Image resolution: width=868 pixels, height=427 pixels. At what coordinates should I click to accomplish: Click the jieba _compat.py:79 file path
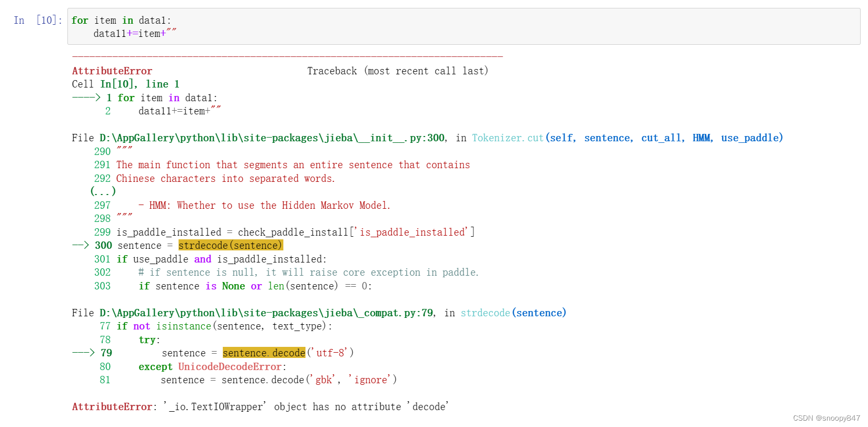click(267, 313)
